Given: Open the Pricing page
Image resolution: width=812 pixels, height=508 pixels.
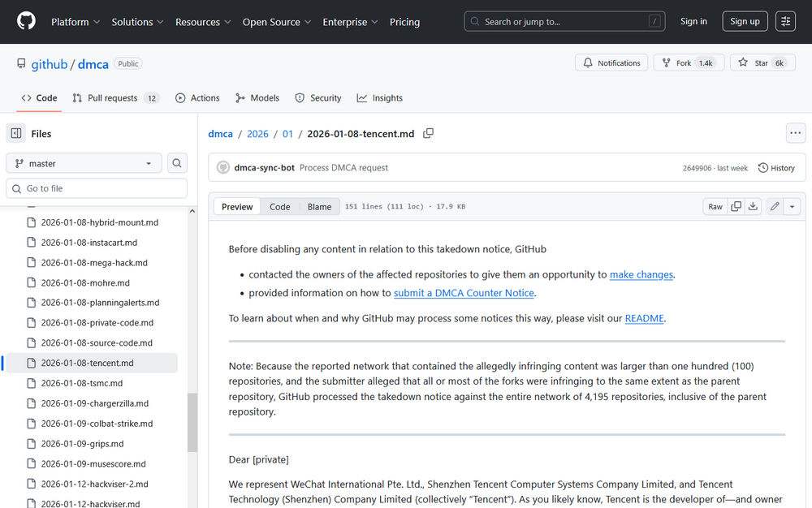Looking at the screenshot, I should (x=404, y=22).
